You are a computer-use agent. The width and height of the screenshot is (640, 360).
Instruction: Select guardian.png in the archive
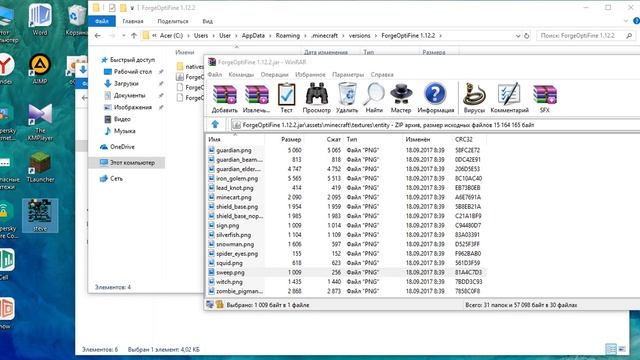[x=234, y=150]
